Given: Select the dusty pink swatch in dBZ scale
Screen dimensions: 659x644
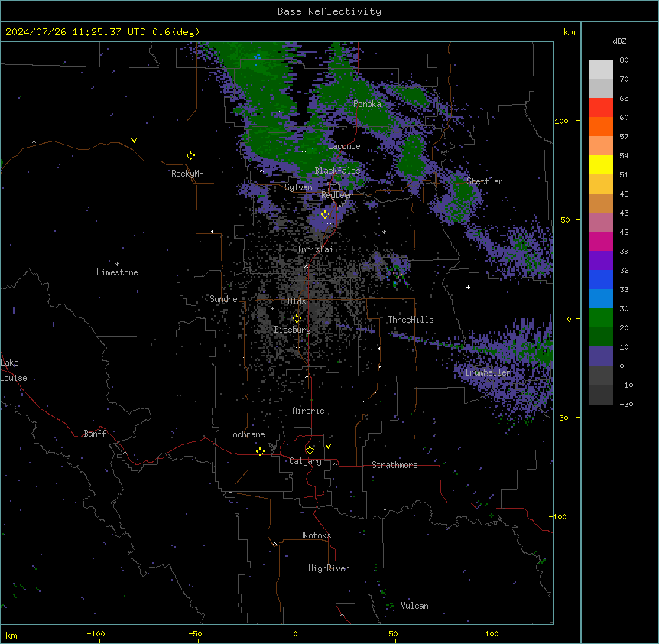Looking at the screenshot, I should [601, 223].
